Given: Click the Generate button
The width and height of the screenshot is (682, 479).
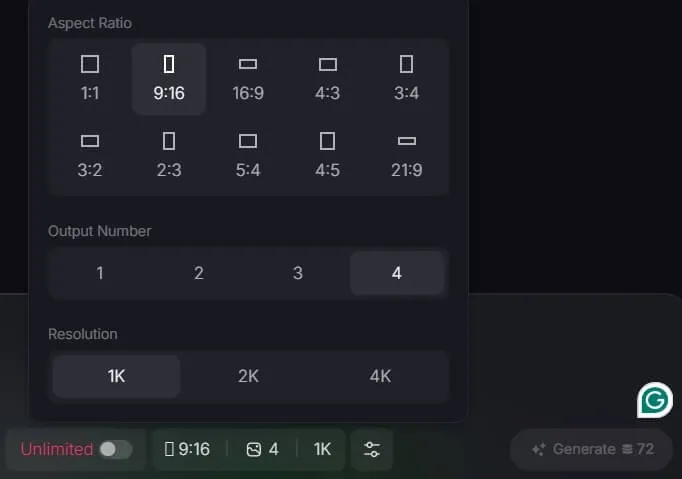Looking at the screenshot, I should coord(592,449).
